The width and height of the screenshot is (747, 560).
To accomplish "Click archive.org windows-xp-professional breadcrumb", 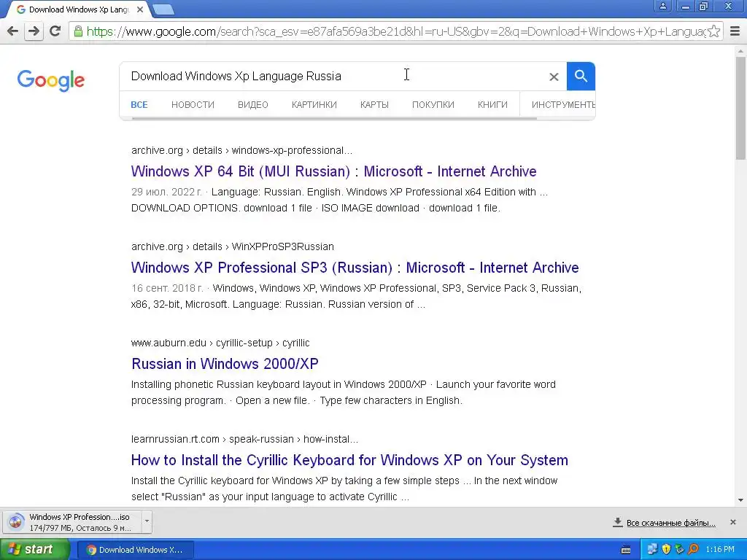I will pos(241,150).
